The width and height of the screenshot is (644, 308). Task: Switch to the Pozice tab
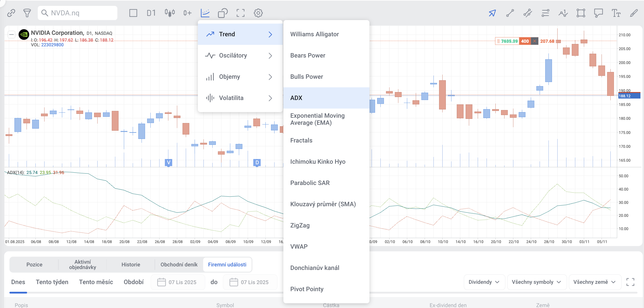(34, 265)
